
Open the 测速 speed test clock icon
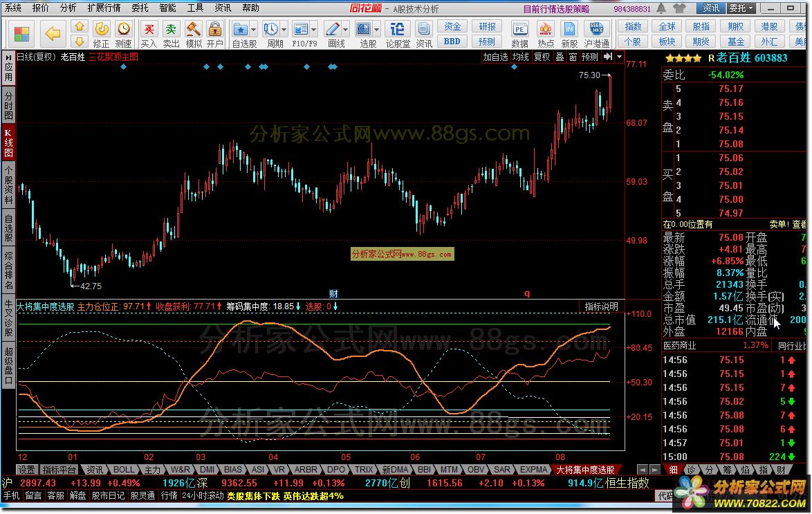point(123,34)
